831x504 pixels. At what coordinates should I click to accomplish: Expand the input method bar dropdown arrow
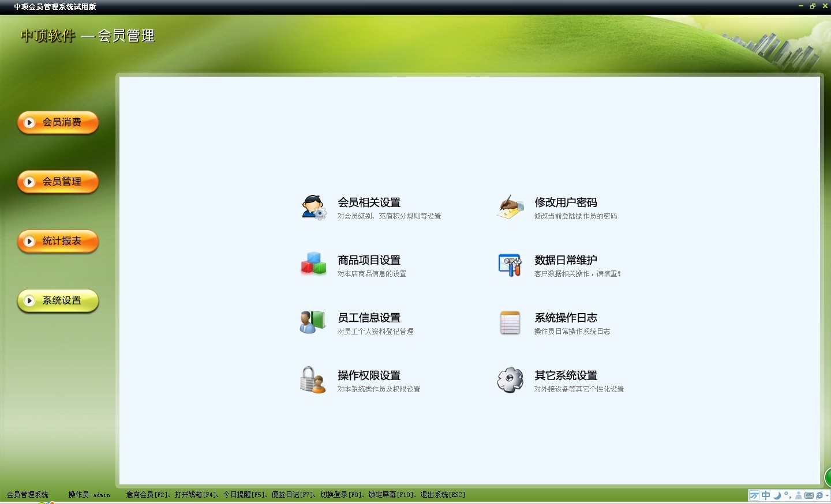(828, 495)
